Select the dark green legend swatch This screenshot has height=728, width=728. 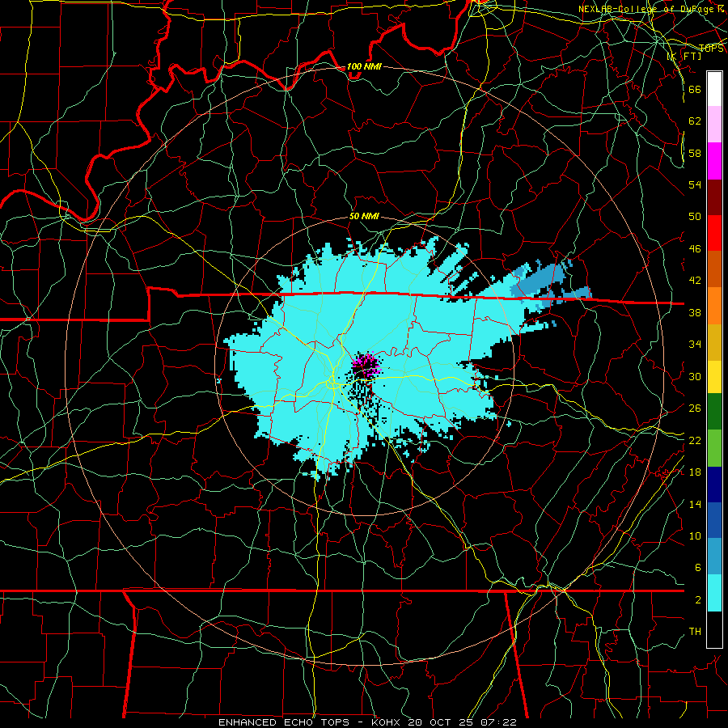(714, 412)
